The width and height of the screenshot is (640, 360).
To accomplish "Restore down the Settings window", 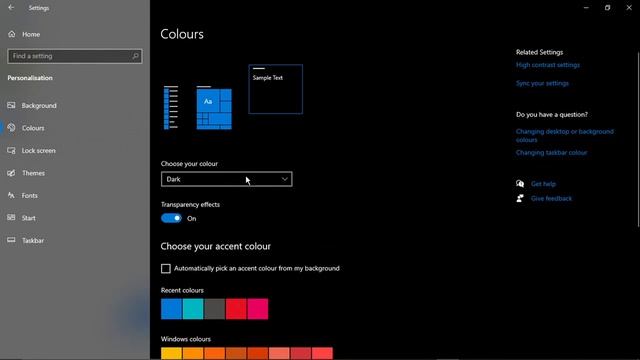I will click(607, 8).
